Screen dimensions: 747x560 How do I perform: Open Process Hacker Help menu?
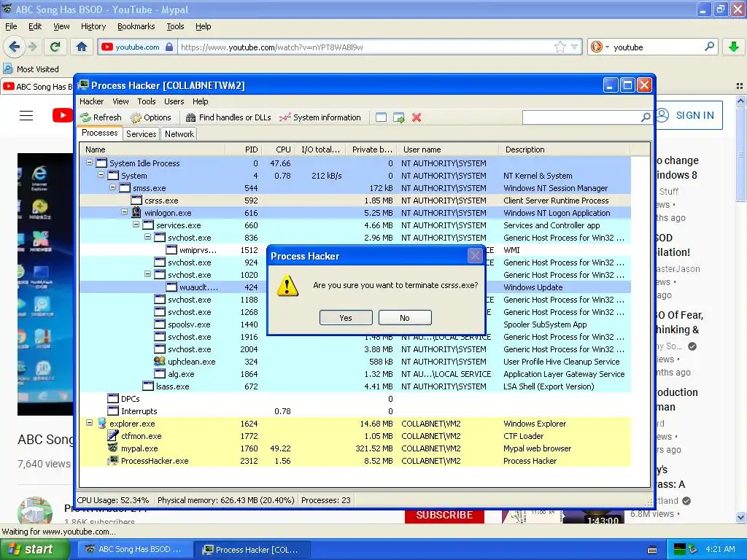[201, 101]
